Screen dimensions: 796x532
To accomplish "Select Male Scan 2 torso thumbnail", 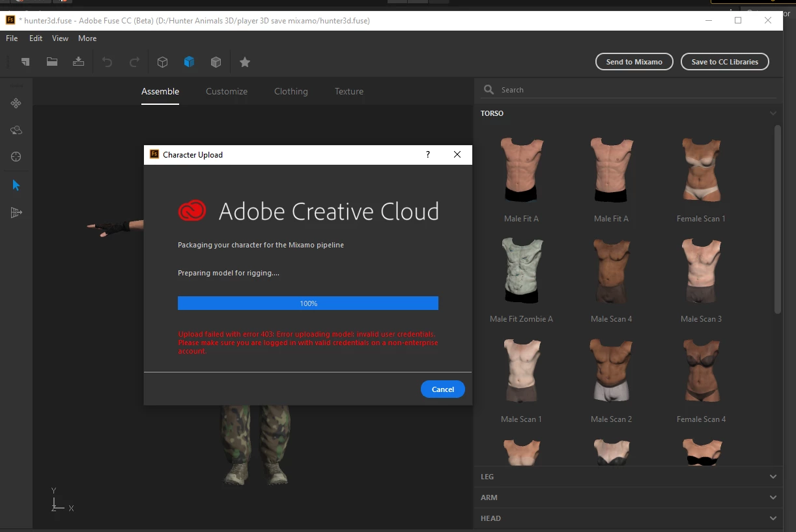I will click(611, 371).
